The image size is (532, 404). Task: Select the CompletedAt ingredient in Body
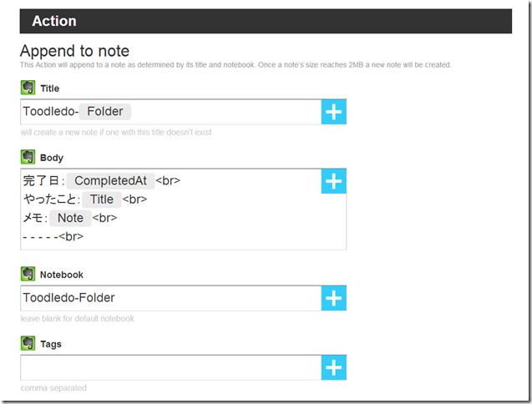pos(110,181)
